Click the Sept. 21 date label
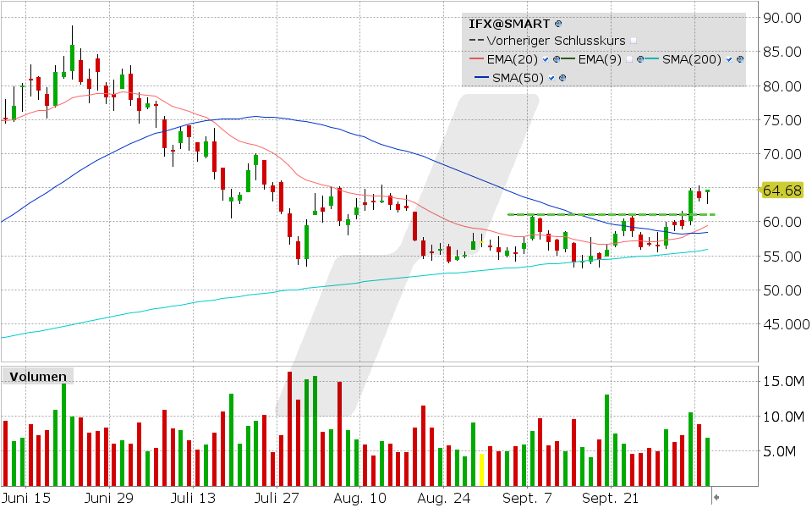The height and width of the screenshot is (508, 812). (x=611, y=498)
